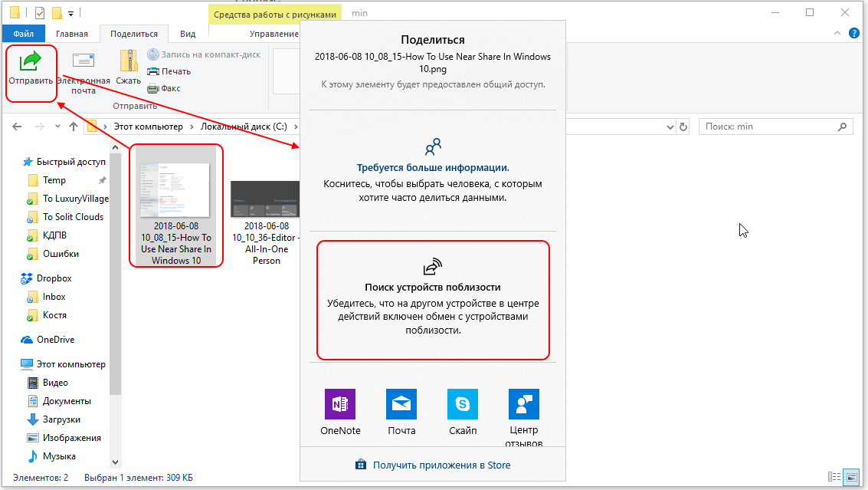Screen dimensions: 868x490
Task: Switch to details view in status bar
Action: pos(833,476)
